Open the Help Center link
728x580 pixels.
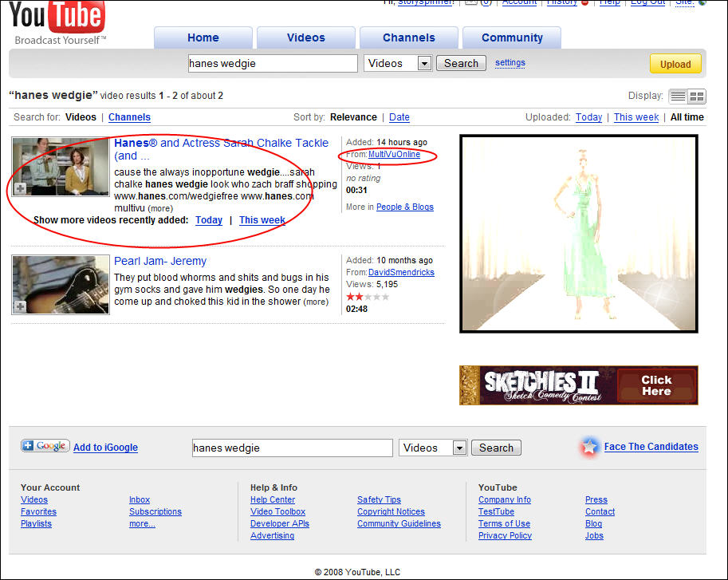pos(273,499)
